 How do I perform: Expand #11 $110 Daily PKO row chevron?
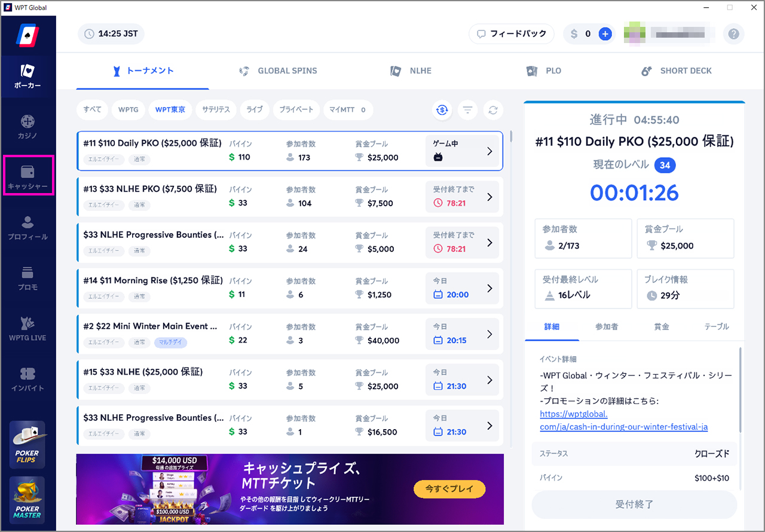489,151
